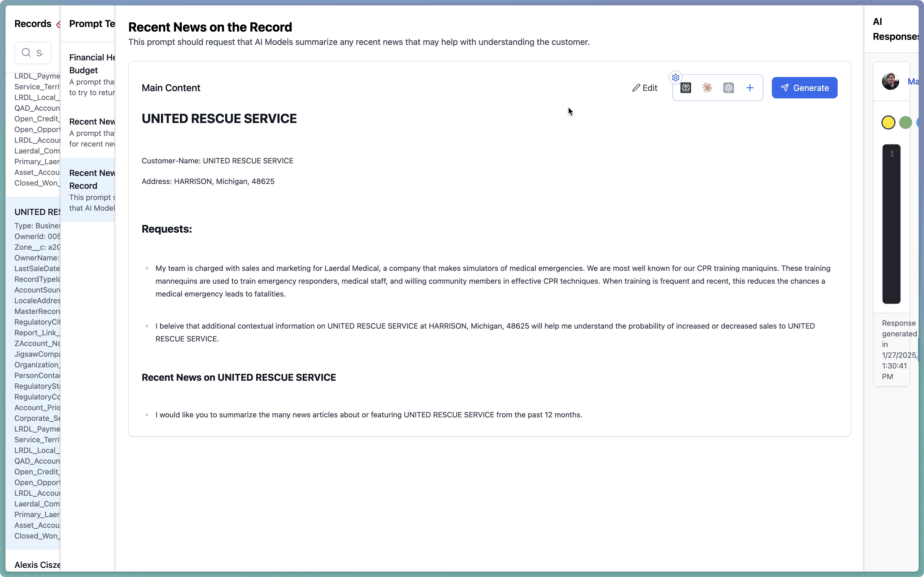Screen dimensions: 924x577
Task: Click the 'Main Content' label
Action: point(171,88)
